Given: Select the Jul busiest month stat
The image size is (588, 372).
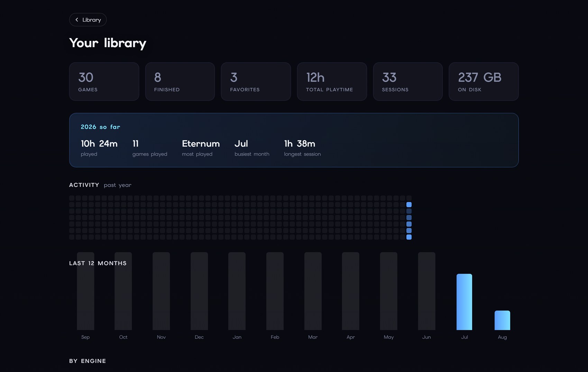Looking at the screenshot, I should [x=252, y=148].
